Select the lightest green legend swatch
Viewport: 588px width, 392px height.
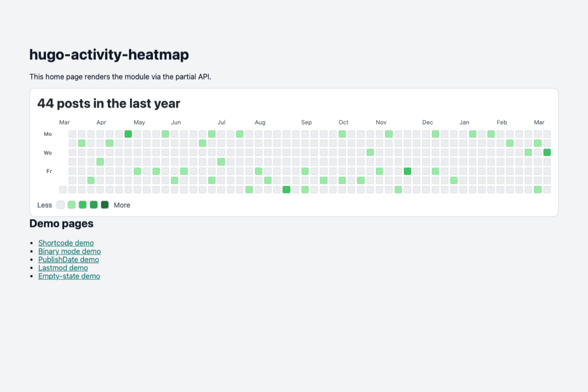pos(71,205)
